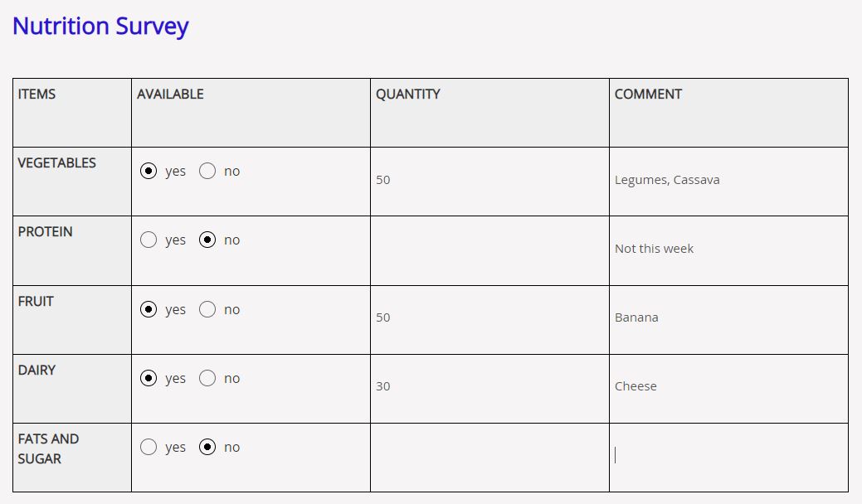Edit the Banana comment field
Screen dimensions: 862x504
click(x=728, y=317)
